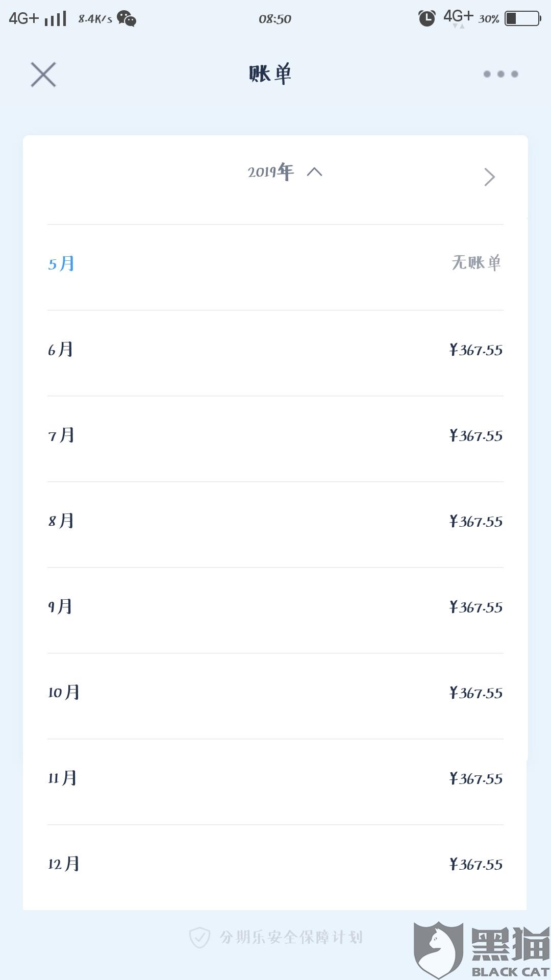
Task: Close the 账单 page with X icon
Action: (x=43, y=75)
